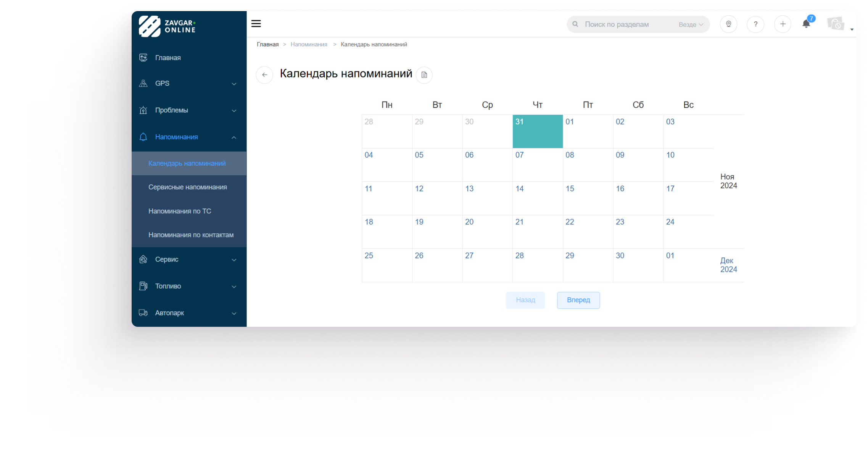Click the GPS sidebar icon
Screen dimensions: 868x465
click(143, 83)
